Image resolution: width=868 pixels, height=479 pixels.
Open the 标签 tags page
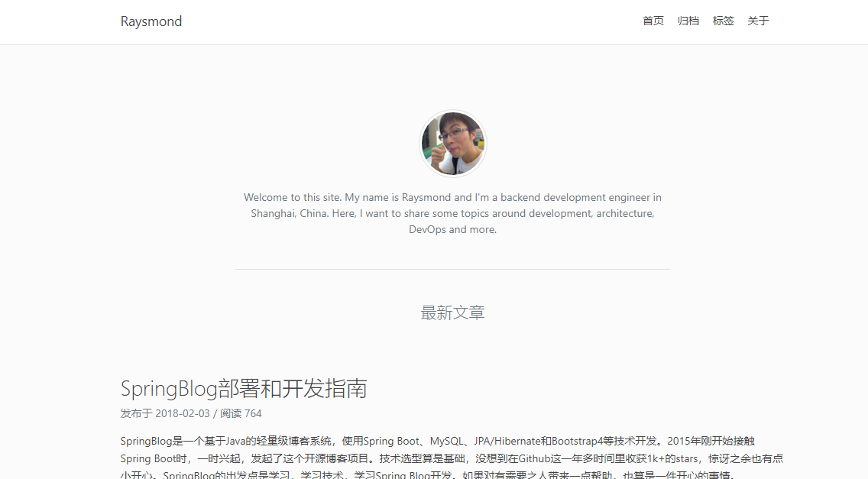pyautogui.click(x=723, y=21)
